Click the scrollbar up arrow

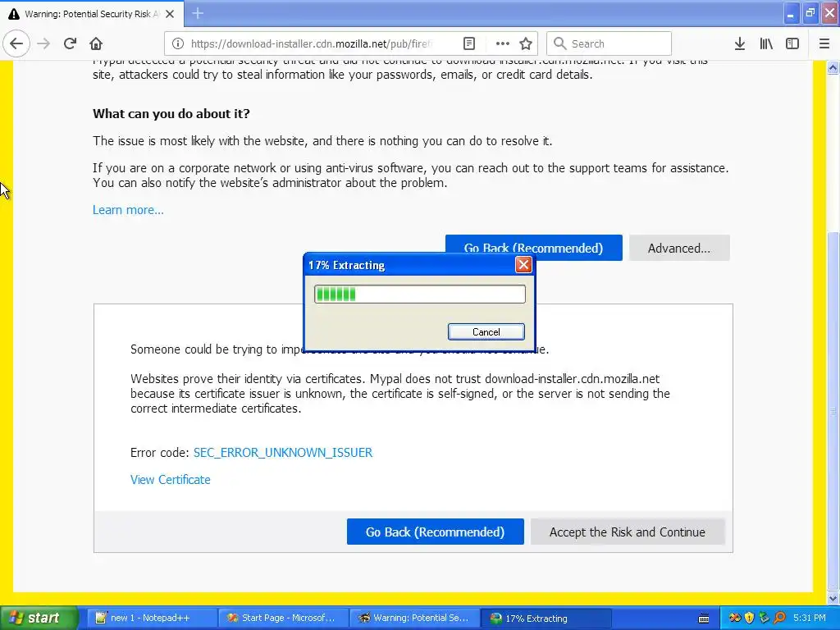click(x=833, y=68)
